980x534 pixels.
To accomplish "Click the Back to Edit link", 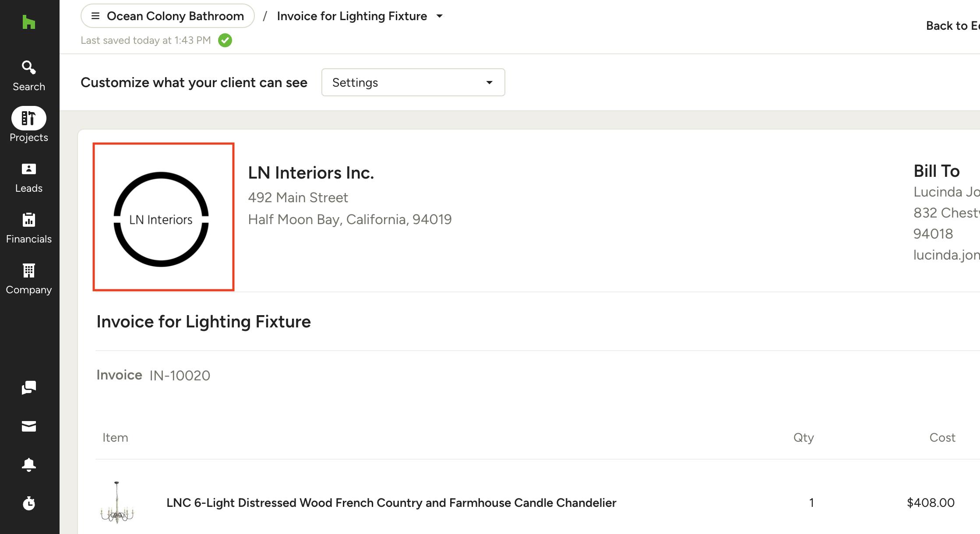I will click(x=952, y=26).
